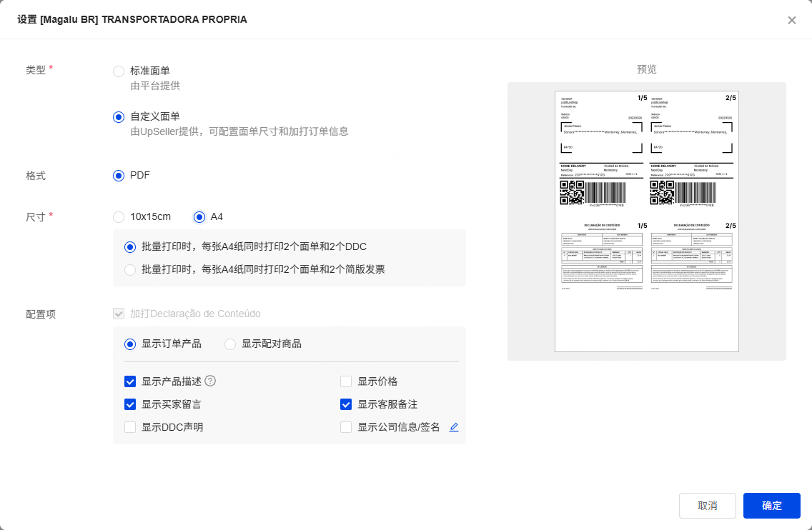Uncheck the 显示产品描述 checkbox

click(x=130, y=381)
